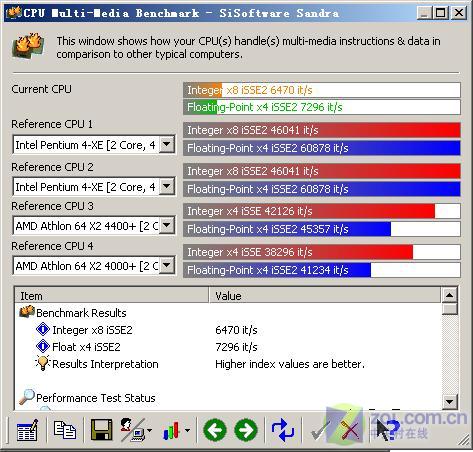Image resolution: width=473 pixels, height=452 pixels.
Task: Open Reference CPU 4 dropdown arrow
Action: pos(167,265)
